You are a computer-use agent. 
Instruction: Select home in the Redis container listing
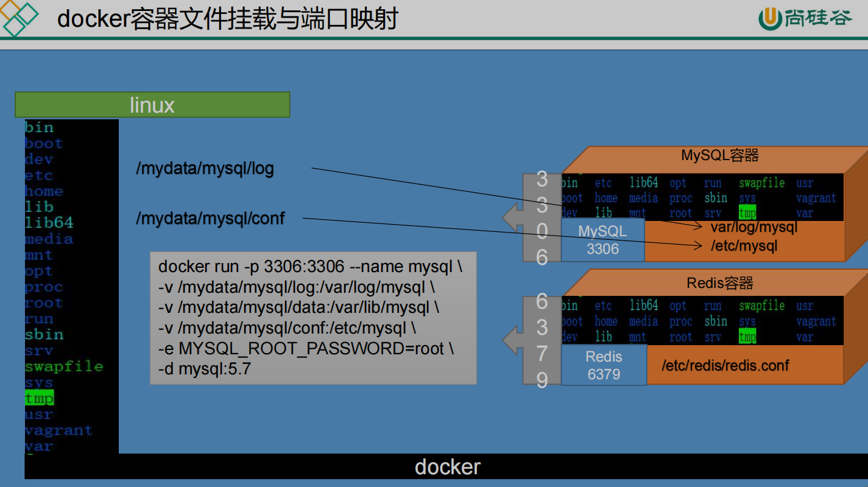[x=606, y=321]
